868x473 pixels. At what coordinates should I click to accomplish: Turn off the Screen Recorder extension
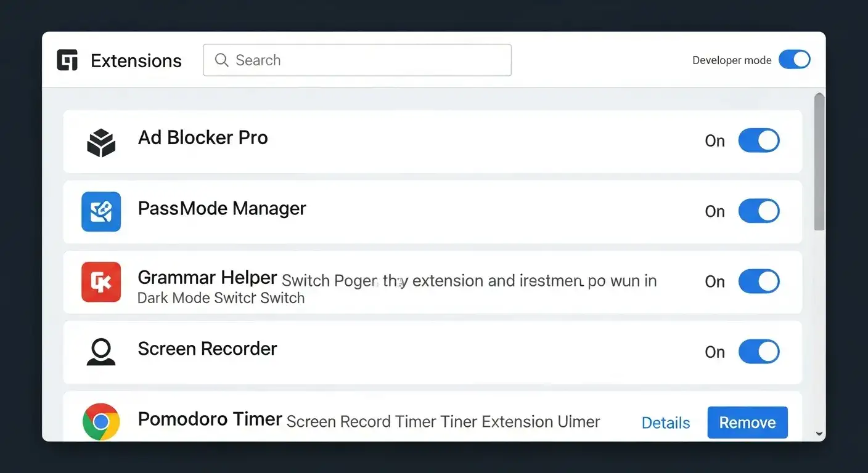pos(759,352)
